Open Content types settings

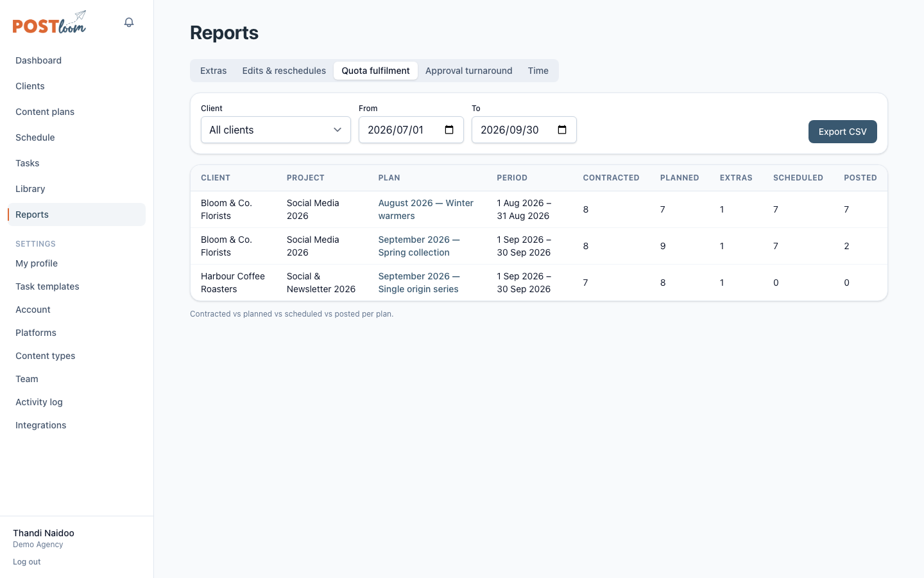click(77, 356)
